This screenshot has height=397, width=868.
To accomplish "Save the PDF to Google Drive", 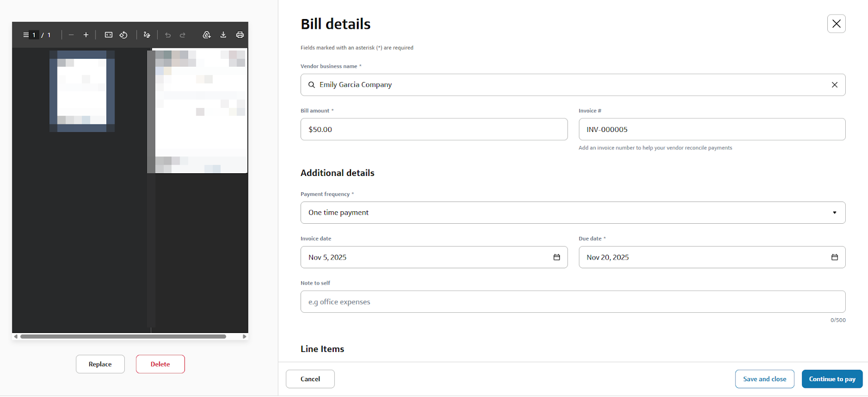I will [x=207, y=35].
